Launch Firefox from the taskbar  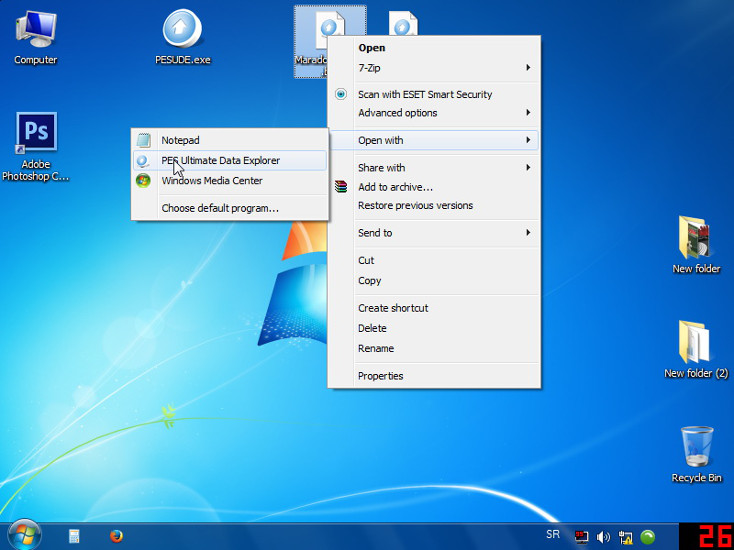[116, 535]
